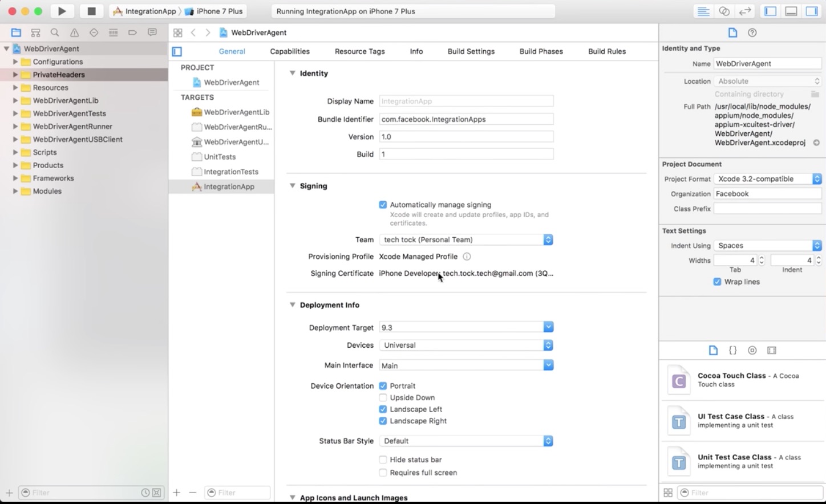826x504 pixels.
Task: Hide the Navigator panel
Action: (x=771, y=11)
